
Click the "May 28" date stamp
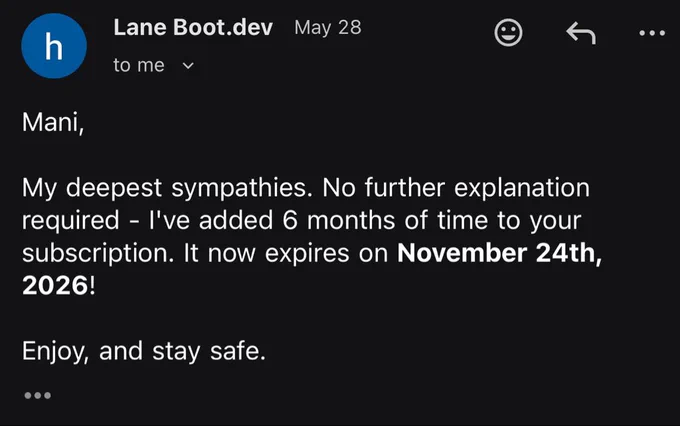point(328,28)
